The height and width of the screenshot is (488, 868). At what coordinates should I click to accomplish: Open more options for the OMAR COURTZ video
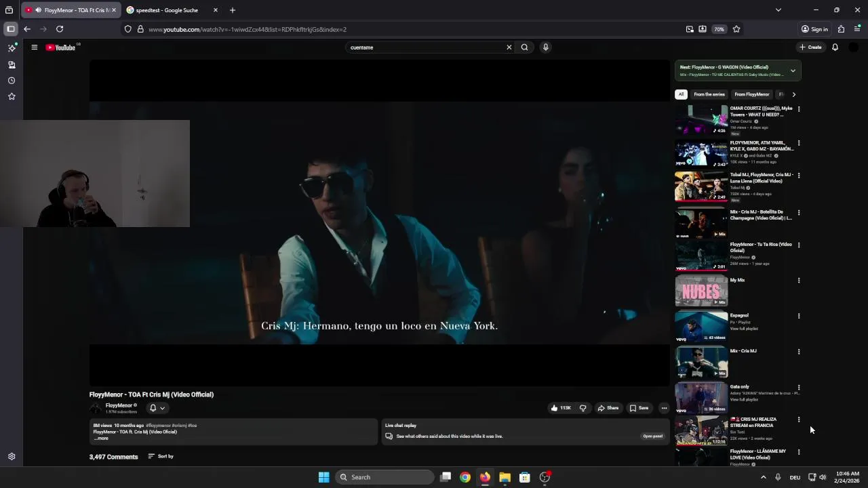[799, 108]
